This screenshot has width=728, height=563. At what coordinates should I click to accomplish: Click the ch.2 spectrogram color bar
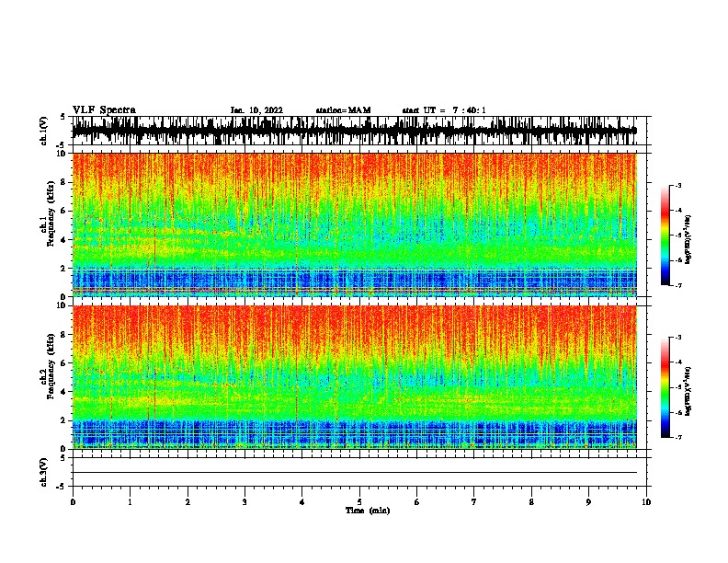coord(665,387)
